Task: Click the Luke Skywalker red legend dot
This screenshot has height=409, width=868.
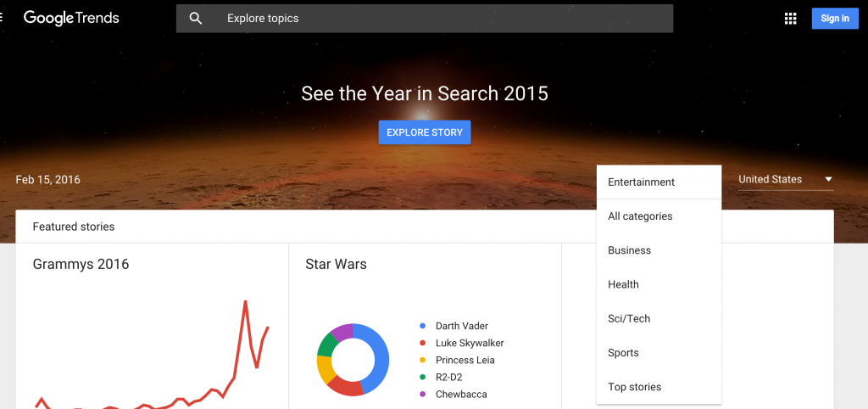Action: (x=423, y=343)
